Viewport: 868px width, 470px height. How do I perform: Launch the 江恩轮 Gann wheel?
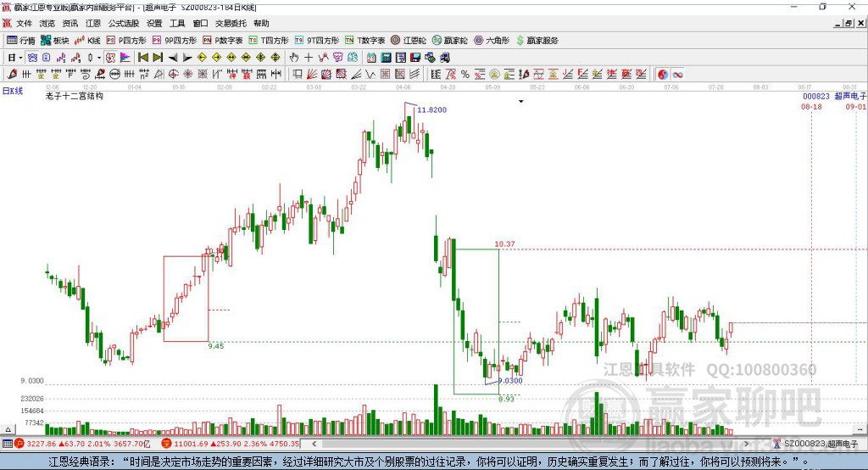409,41
